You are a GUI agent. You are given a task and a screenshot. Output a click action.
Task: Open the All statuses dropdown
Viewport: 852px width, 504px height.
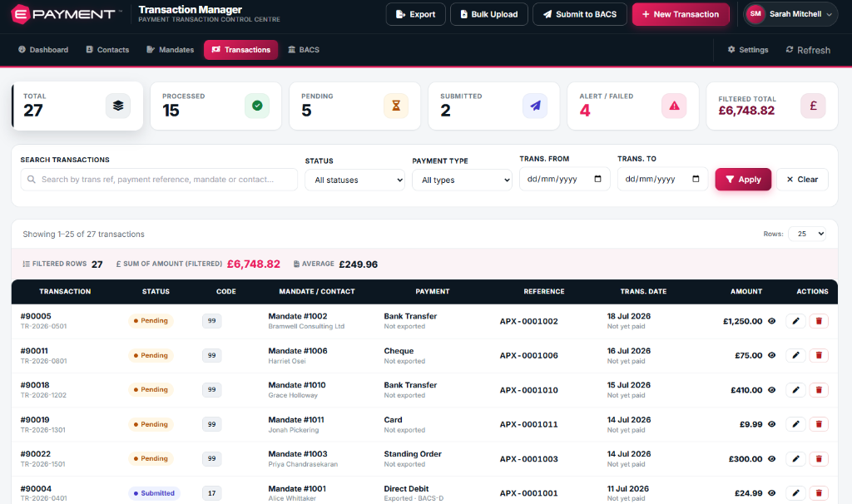(x=354, y=180)
